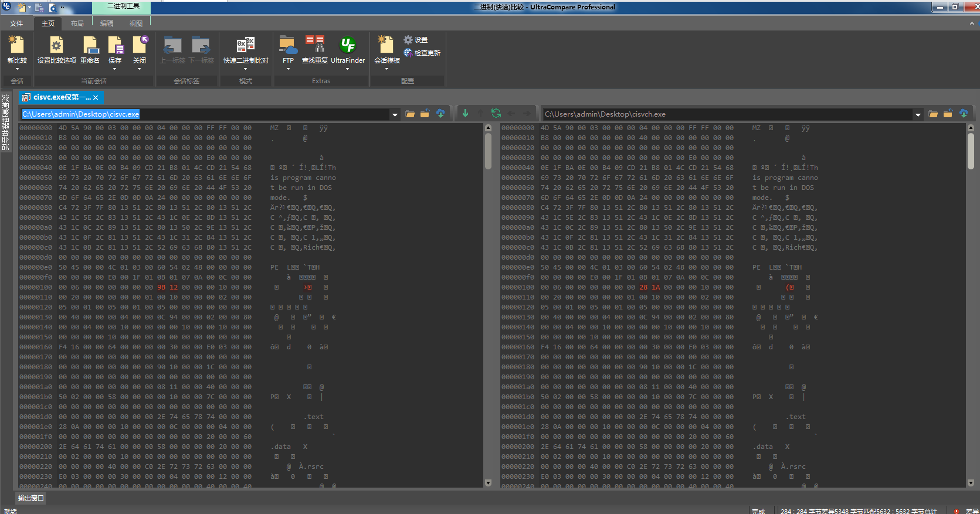
Task: Collapse the ribbon with the top-right chevron
Action: (971, 23)
